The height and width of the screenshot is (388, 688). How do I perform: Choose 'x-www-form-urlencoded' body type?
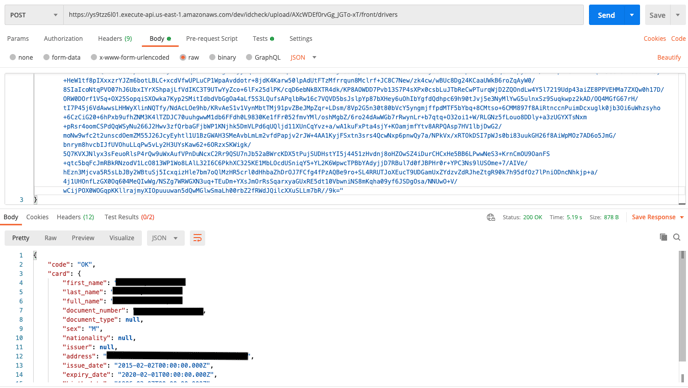pos(94,57)
